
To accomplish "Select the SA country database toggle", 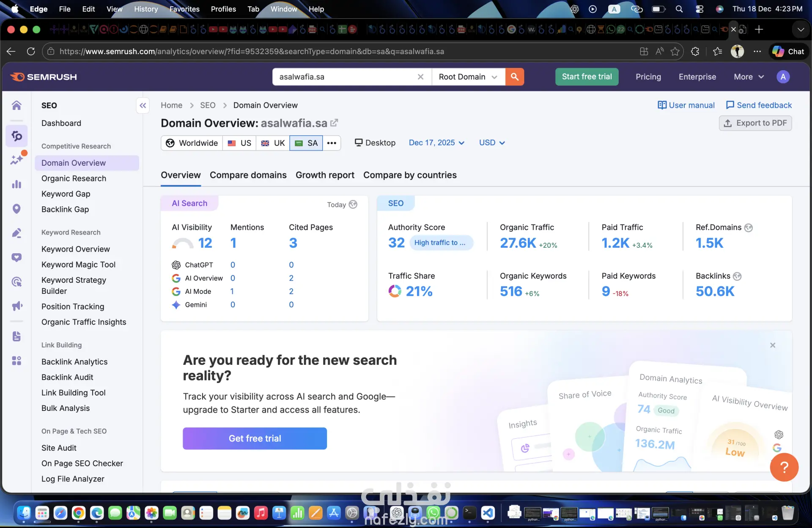I will (306, 143).
